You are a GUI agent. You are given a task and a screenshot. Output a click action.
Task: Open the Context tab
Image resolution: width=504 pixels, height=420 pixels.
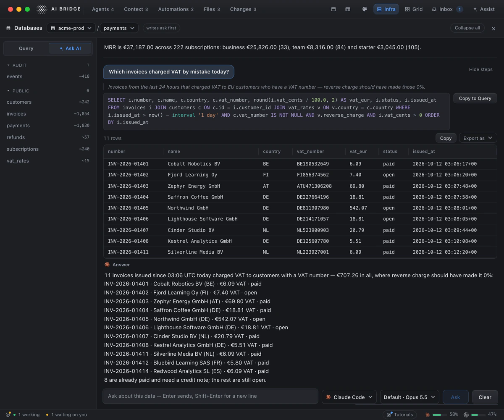point(136,9)
